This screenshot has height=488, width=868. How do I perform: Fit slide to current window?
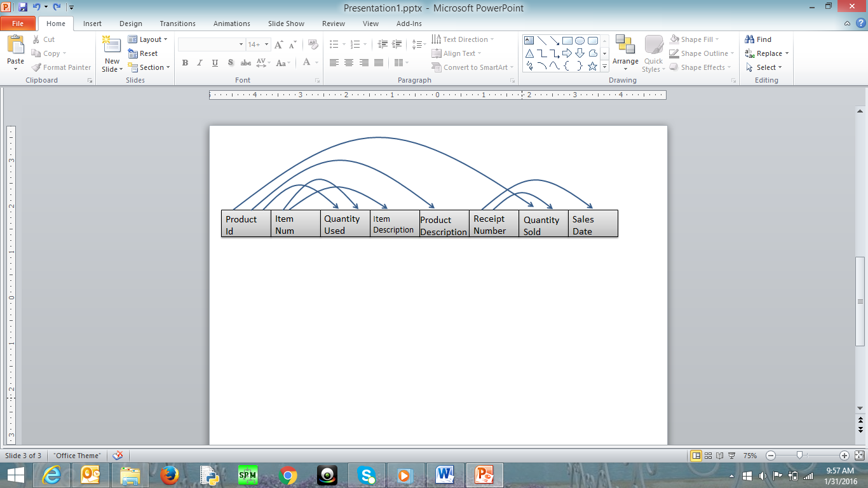pyautogui.click(x=860, y=456)
